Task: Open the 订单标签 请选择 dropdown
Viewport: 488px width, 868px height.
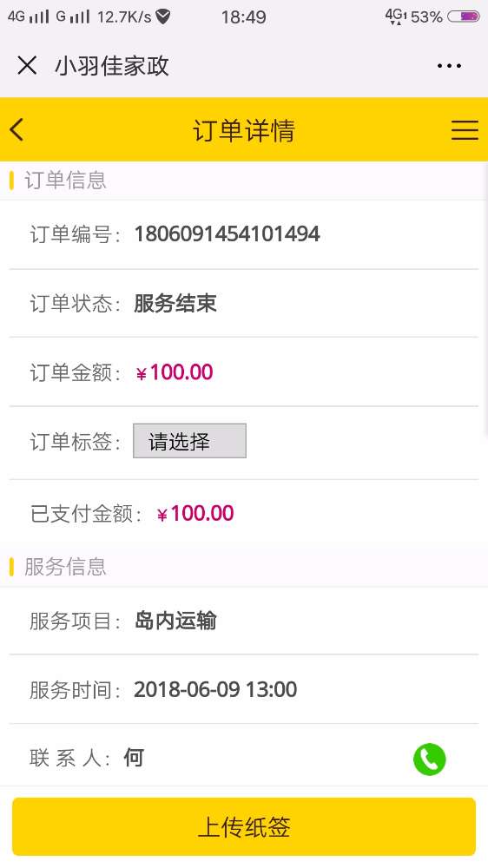Action: (189, 441)
